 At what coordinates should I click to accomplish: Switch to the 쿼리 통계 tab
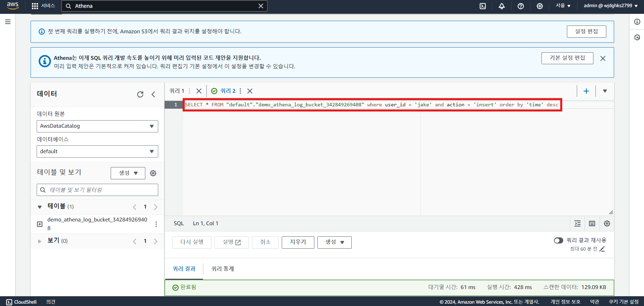click(x=223, y=269)
